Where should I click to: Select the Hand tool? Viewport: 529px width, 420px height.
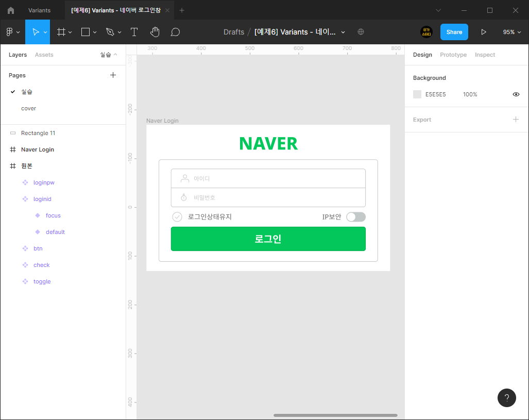[x=155, y=32]
